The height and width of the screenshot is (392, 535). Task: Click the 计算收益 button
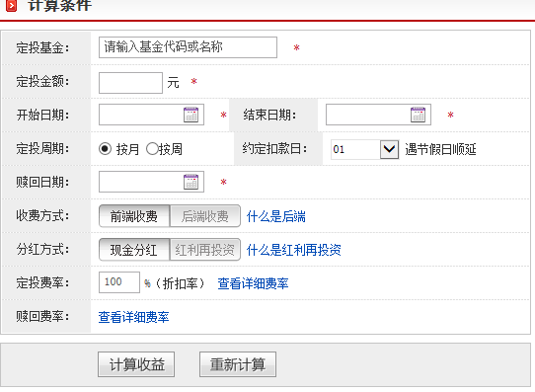click(136, 364)
